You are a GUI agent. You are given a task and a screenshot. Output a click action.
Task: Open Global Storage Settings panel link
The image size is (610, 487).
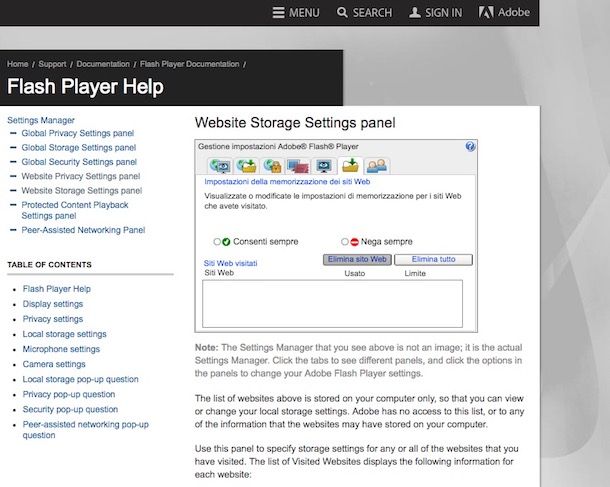pos(79,148)
